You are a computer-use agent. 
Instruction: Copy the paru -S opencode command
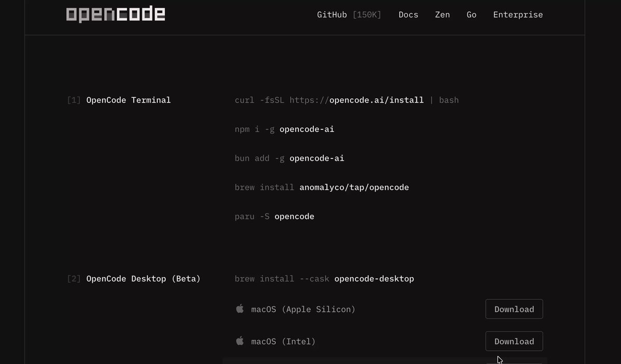(x=275, y=216)
